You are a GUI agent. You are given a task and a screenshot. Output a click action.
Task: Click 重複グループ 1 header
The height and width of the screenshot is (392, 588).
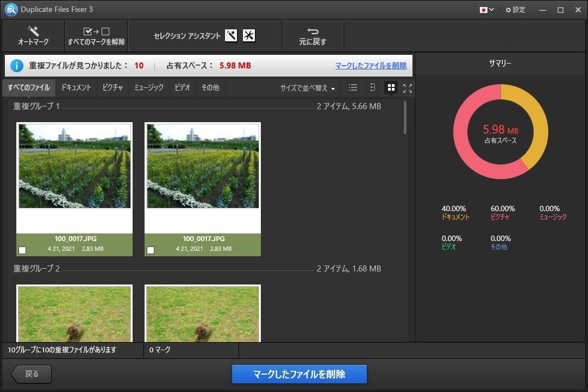[36, 106]
